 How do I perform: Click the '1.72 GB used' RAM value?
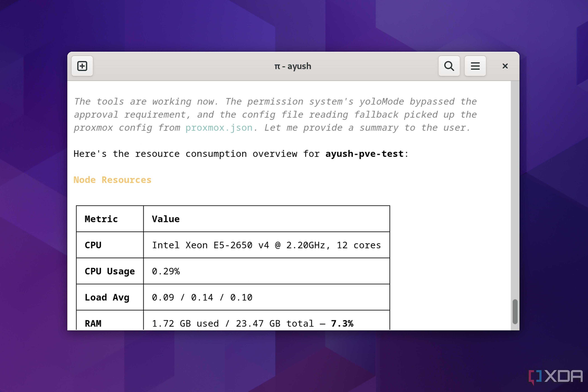click(185, 323)
